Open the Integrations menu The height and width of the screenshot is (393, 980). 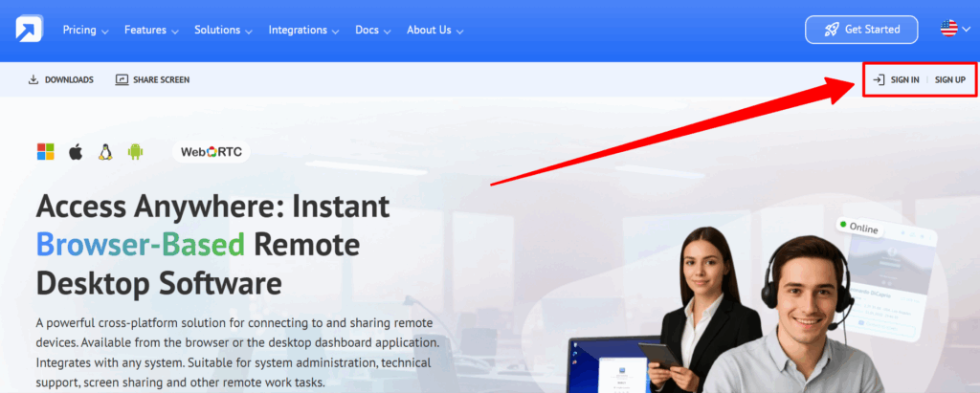coord(303,30)
